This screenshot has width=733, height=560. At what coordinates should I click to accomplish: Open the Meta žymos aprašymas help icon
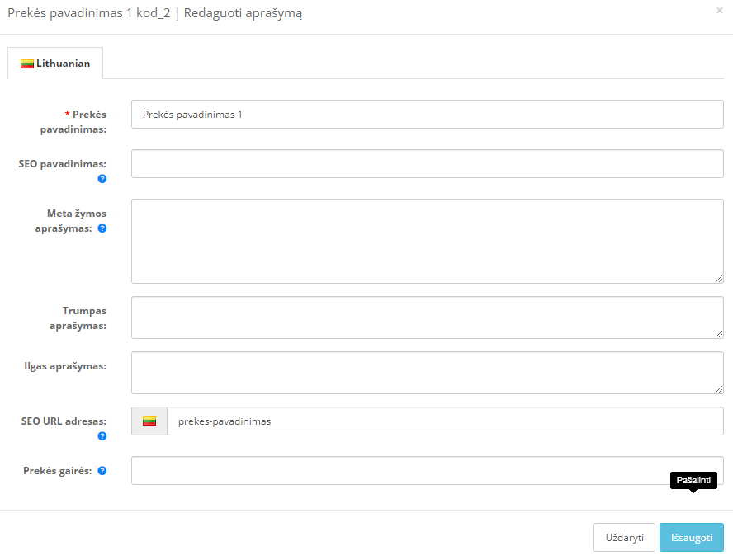(102, 228)
